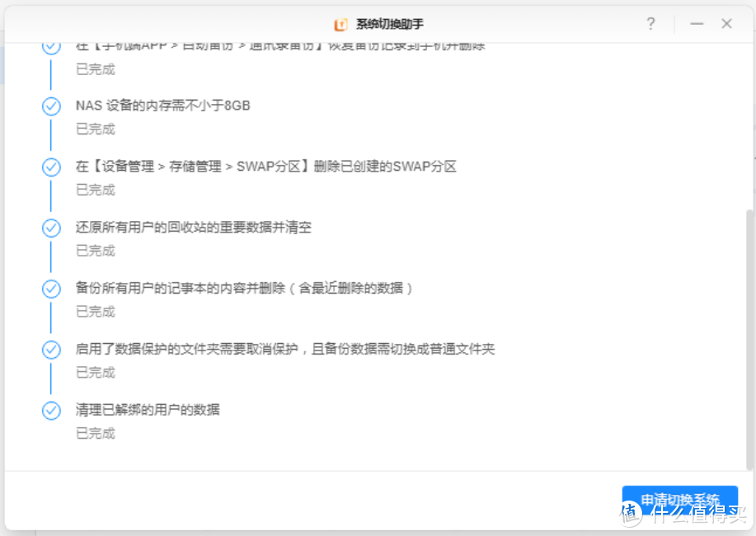This screenshot has height=536, width=756.
Task: Click the checkmark icon beside 数据保护 folder step
Action: [x=51, y=349]
